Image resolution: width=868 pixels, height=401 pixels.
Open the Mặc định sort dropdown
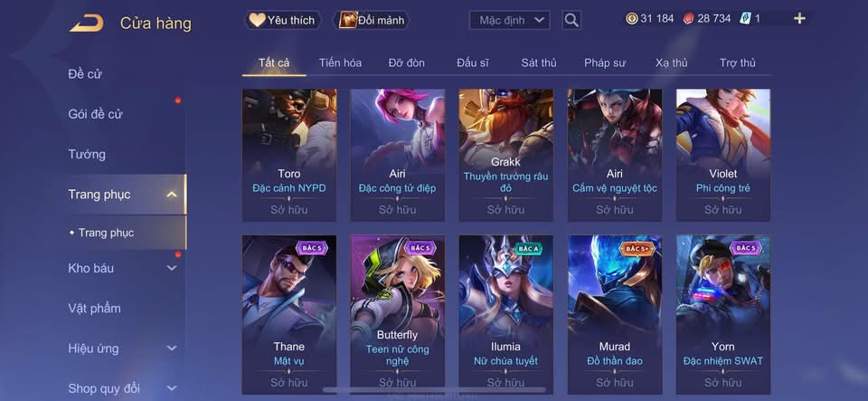tap(509, 21)
